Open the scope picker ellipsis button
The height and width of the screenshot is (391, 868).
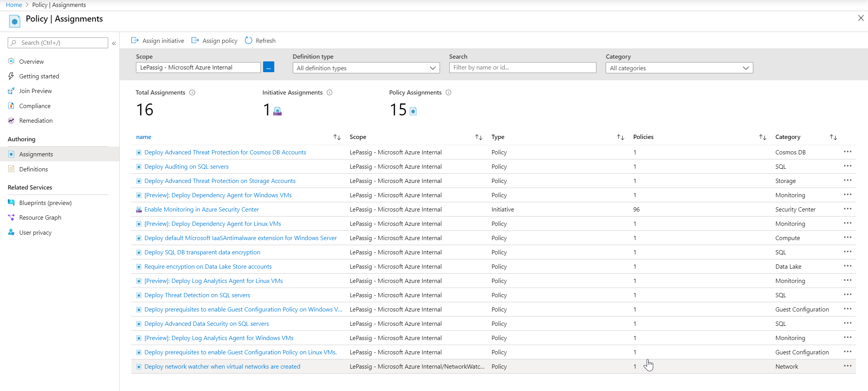268,67
